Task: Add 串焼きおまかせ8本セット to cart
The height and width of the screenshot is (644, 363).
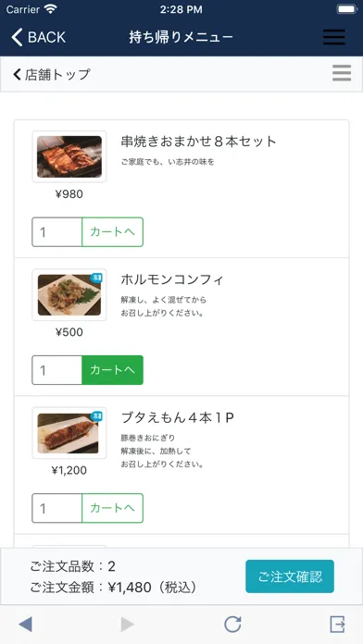Action: 113,232
